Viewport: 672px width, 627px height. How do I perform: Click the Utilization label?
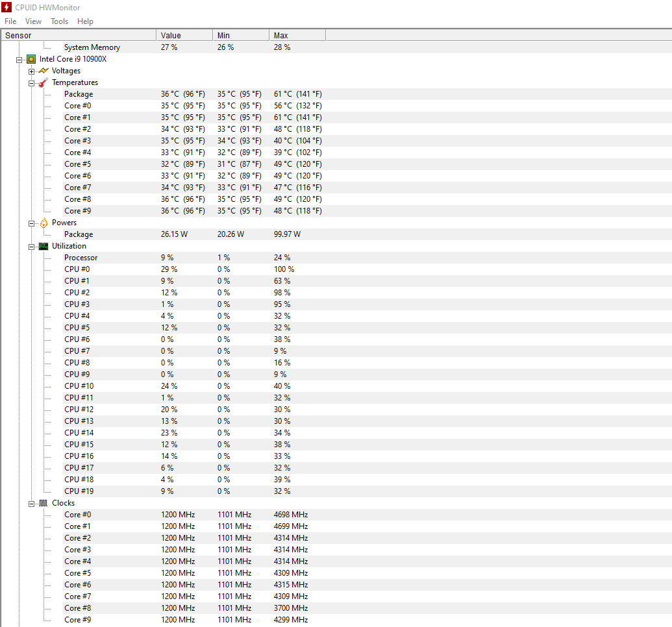[69, 246]
